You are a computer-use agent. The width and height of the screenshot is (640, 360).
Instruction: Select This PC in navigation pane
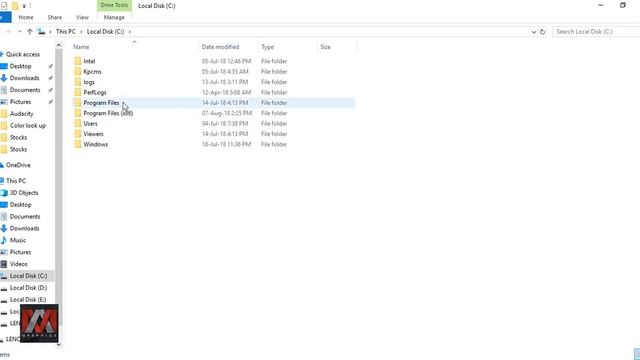(16, 181)
